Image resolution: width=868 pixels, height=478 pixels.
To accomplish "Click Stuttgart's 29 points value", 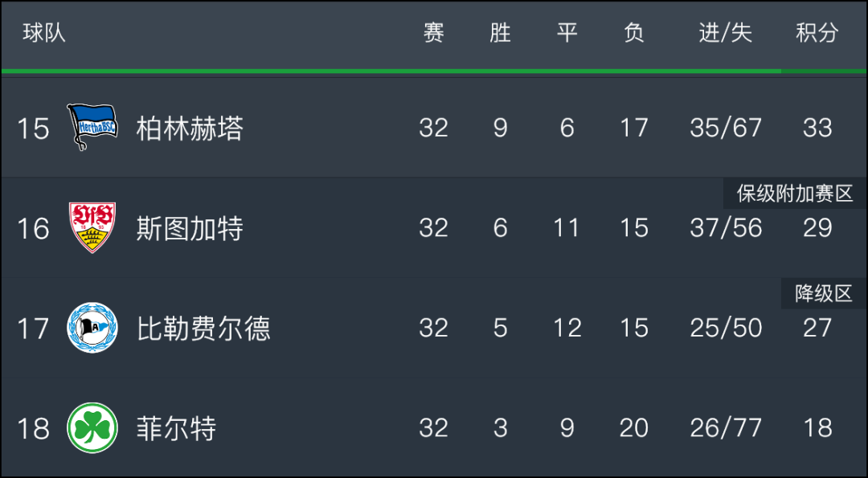I will [x=817, y=228].
